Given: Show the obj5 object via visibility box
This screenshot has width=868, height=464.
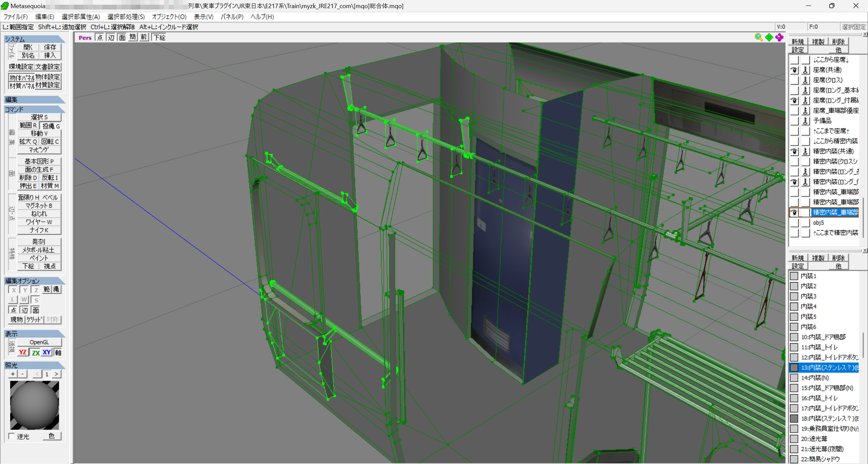Looking at the screenshot, I should point(794,223).
